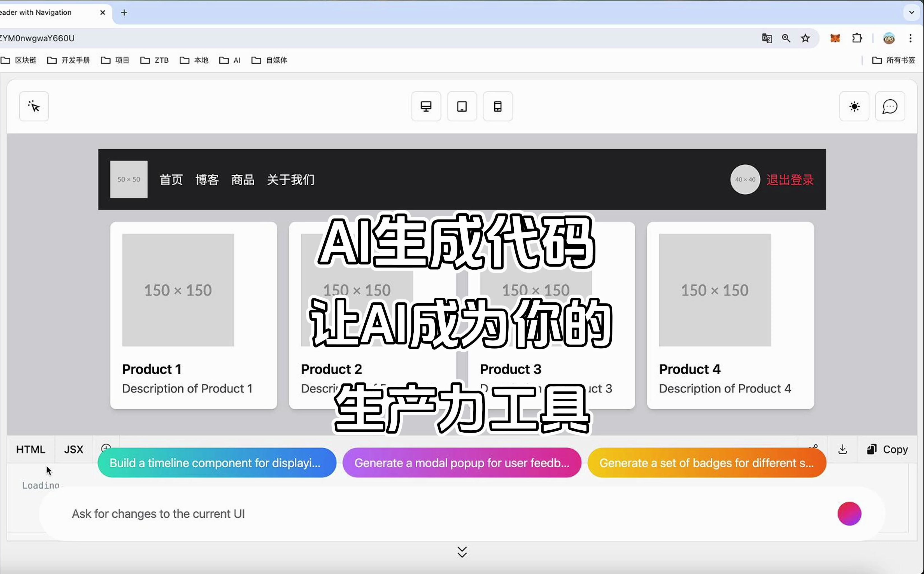
Task: Open Chrome three-dot menu
Action: pos(910,38)
